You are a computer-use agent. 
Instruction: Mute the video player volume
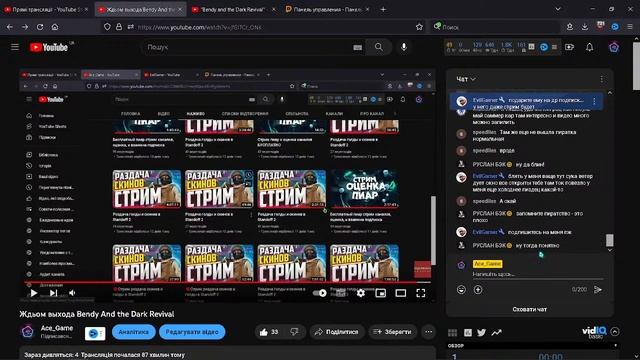72,293
